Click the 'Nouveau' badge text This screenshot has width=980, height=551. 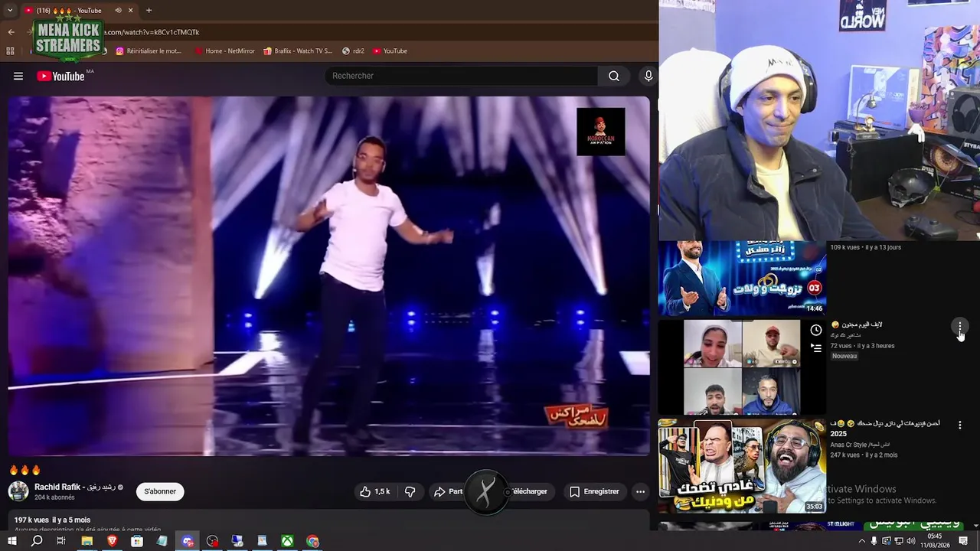pyautogui.click(x=844, y=356)
